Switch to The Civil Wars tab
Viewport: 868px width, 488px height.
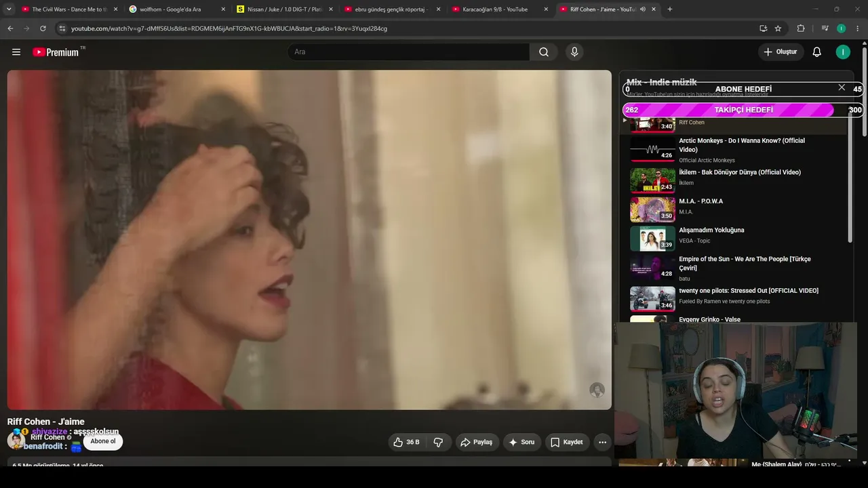69,9
